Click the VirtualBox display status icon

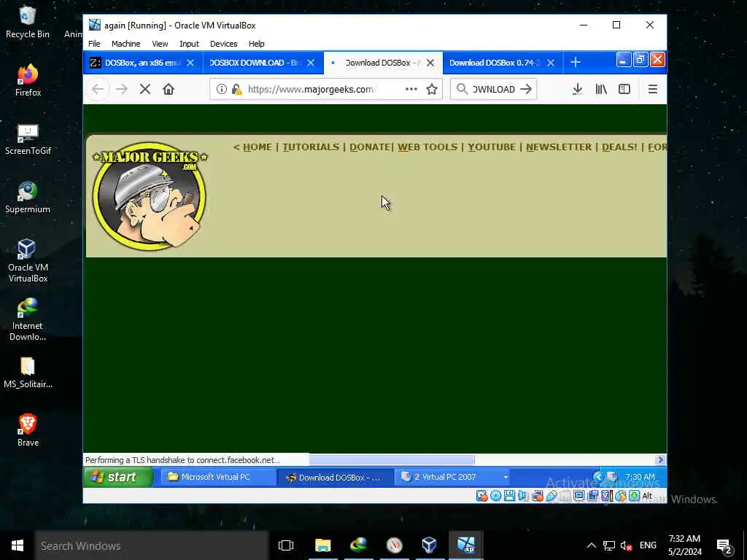coord(578,496)
